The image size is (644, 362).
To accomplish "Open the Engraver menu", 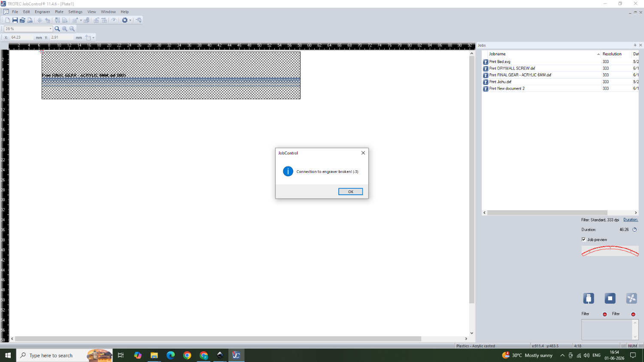I will tap(43, 12).
